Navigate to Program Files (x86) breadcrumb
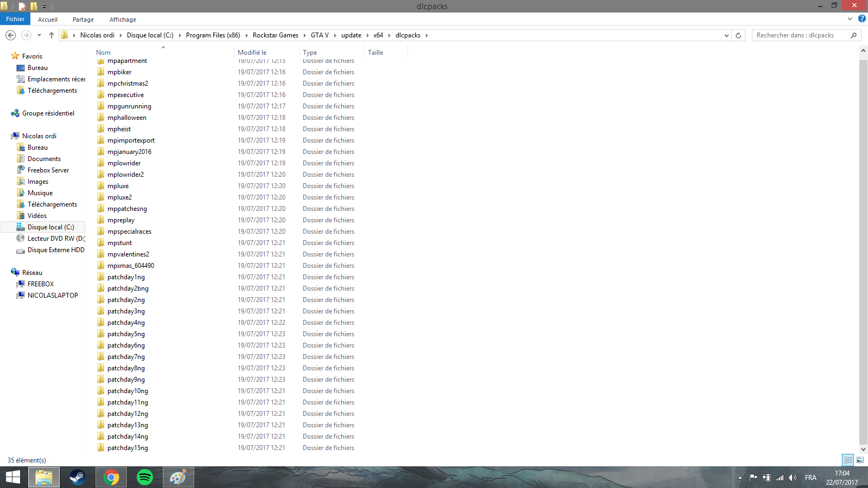Image resolution: width=868 pixels, height=488 pixels. 213,35
